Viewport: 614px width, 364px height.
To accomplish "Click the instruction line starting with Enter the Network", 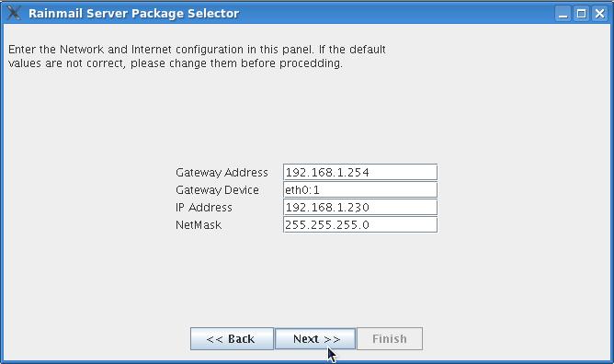I will pos(197,50).
